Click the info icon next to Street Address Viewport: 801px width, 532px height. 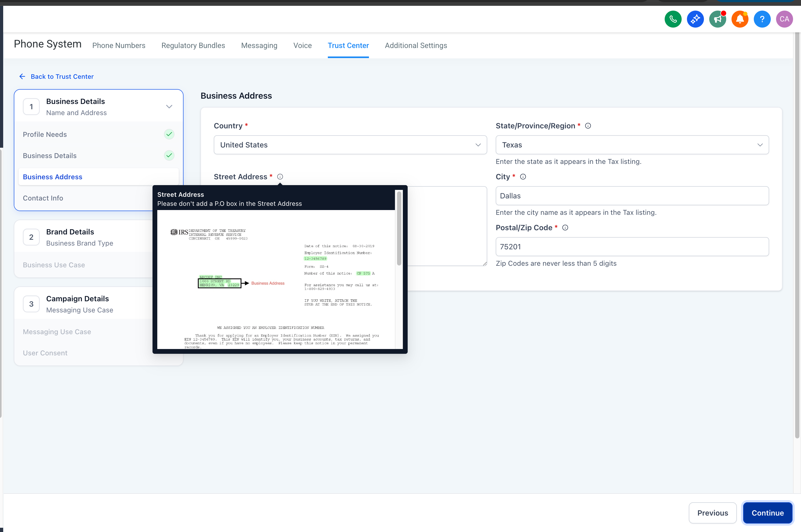(280, 177)
